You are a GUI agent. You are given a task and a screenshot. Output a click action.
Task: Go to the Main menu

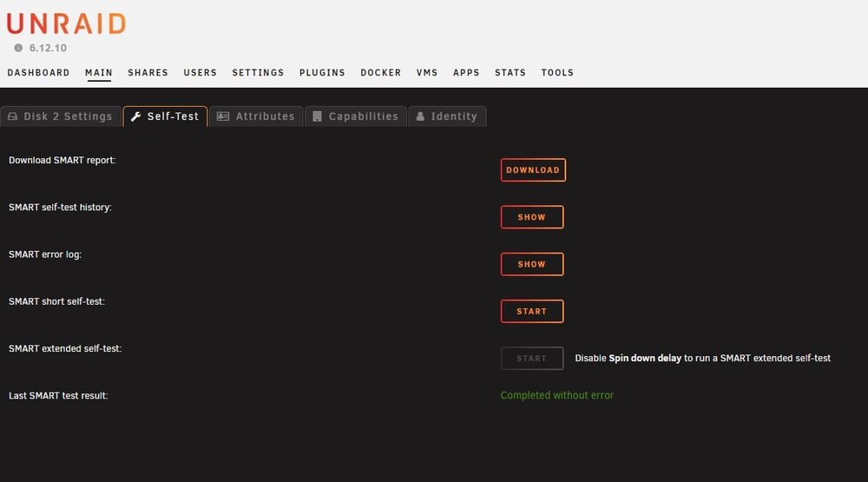click(99, 73)
